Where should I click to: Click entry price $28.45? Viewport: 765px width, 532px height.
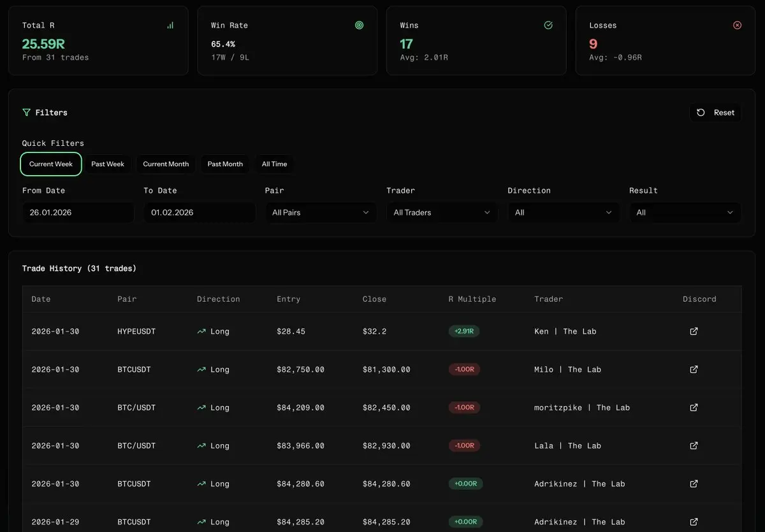(x=291, y=331)
